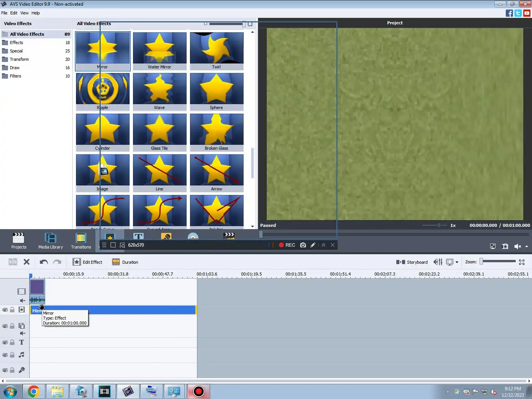Image resolution: width=532 pixels, height=399 pixels.
Task: Fit the timeline zoom to window
Action: pyautogui.click(x=521, y=262)
